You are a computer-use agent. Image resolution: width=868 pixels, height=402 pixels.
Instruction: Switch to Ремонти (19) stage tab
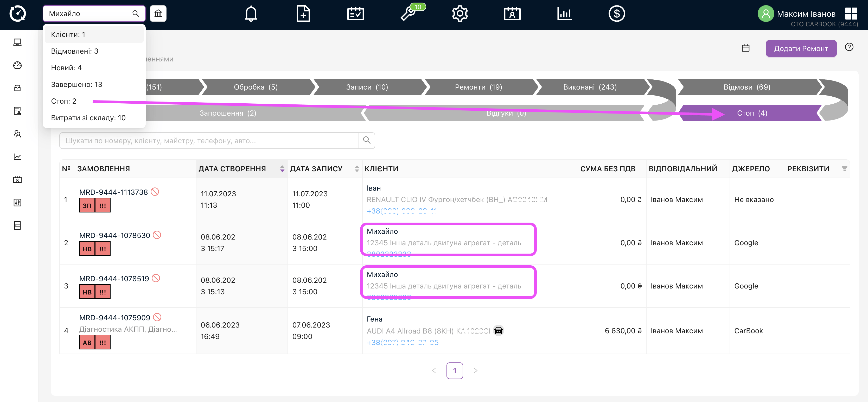pyautogui.click(x=478, y=87)
